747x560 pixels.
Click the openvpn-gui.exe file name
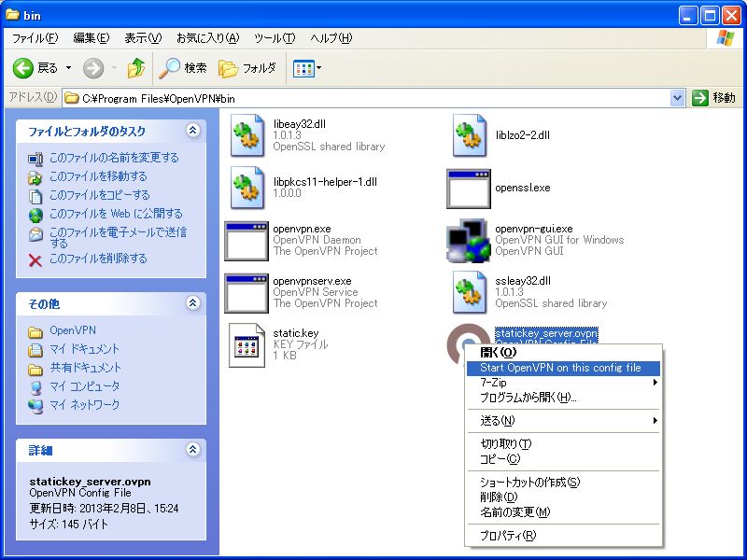point(533,229)
